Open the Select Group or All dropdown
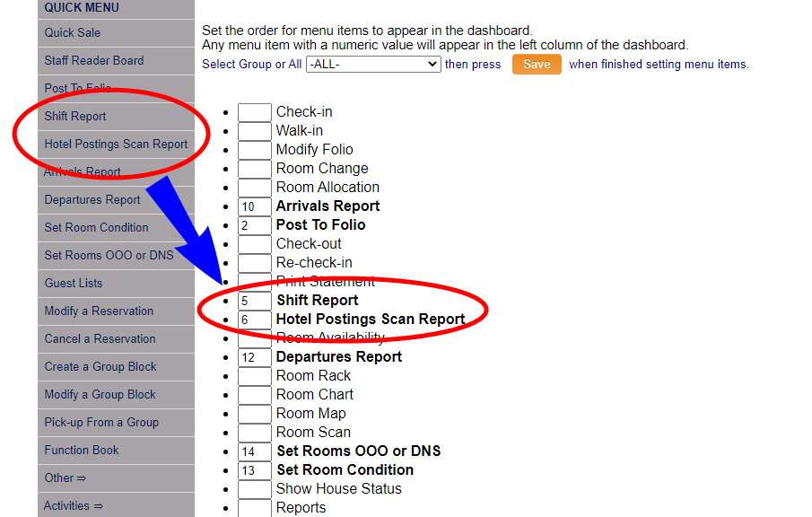Viewport: 812px width, 517px height. click(x=372, y=65)
